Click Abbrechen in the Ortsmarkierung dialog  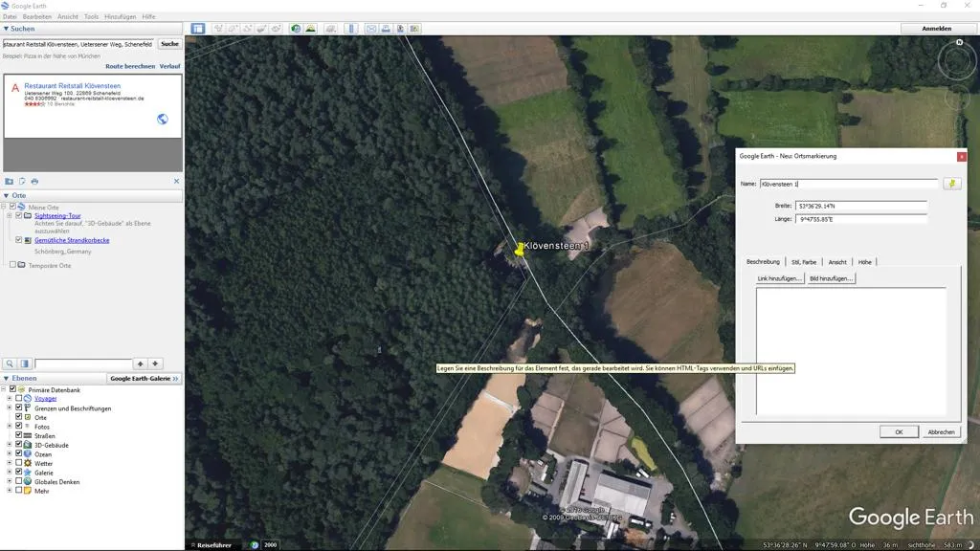point(941,431)
